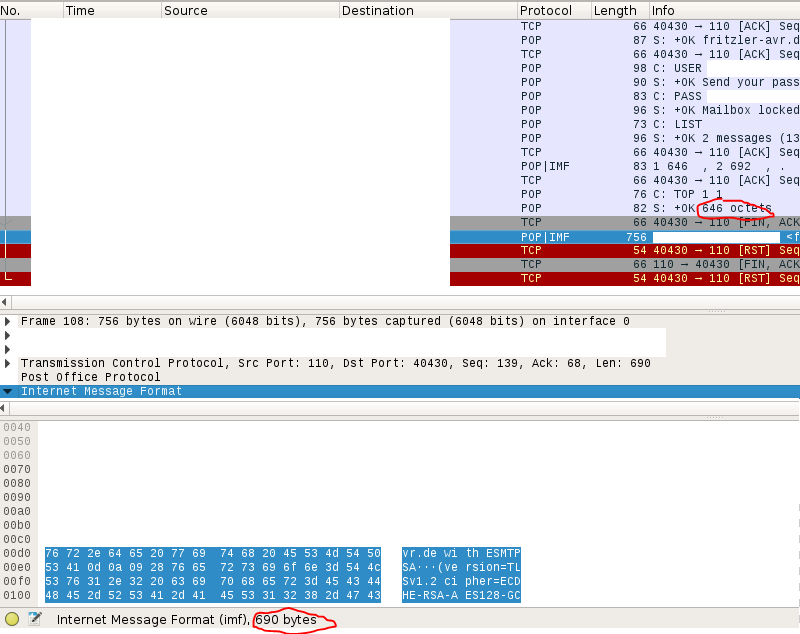Sort packets by Protocol column header

(555, 10)
